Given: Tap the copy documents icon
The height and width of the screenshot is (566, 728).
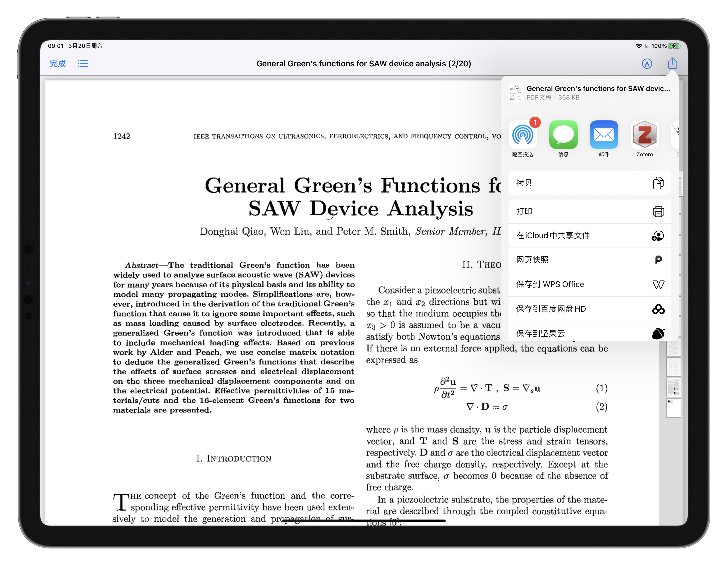Looking at the screenshot, I should [658, 183].
